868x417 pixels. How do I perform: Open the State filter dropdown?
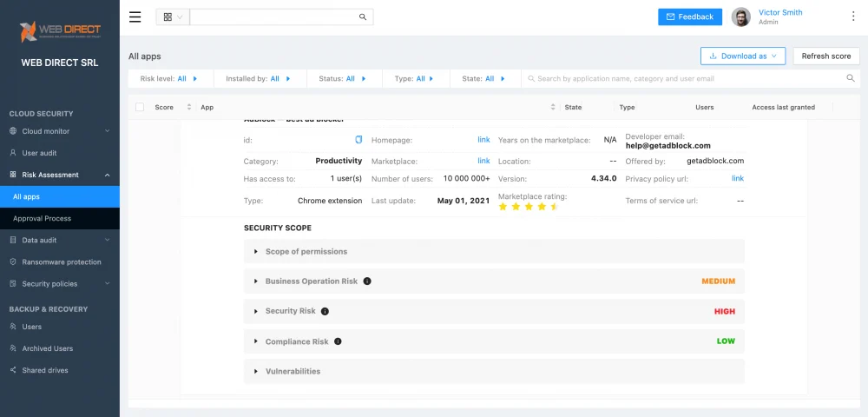[483, 79]
